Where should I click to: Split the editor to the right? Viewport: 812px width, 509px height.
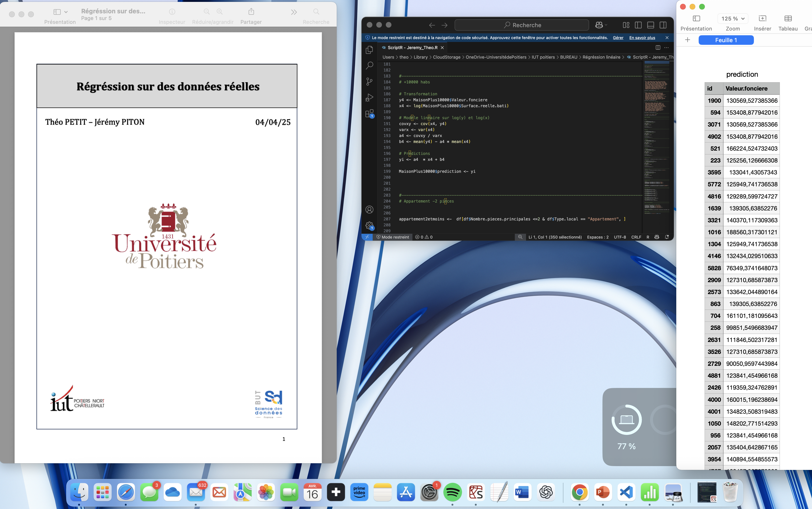pos(658,47)
